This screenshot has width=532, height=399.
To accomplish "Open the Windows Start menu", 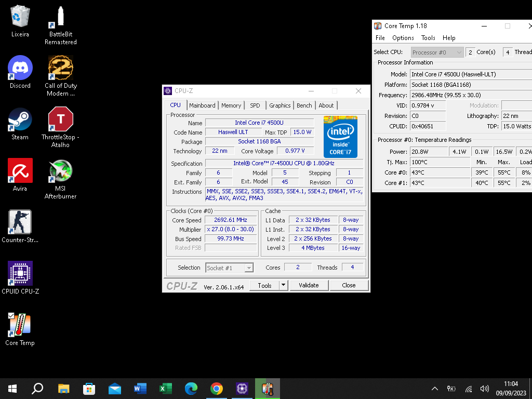I will pos(12,389).
